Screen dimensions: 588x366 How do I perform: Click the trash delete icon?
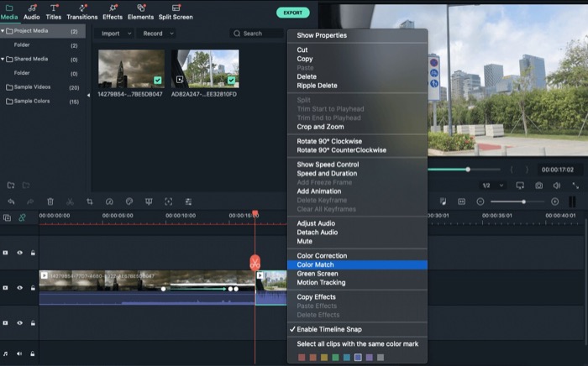pyautogui.click(x=50, y=201)
